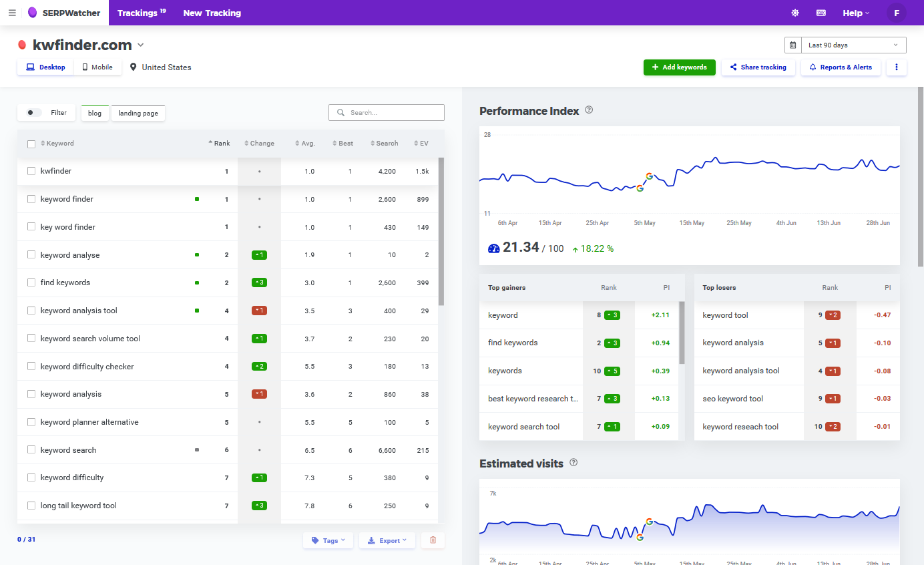
Task: Click red status dot beside kwfinder.com
Action: click(22, 45)
